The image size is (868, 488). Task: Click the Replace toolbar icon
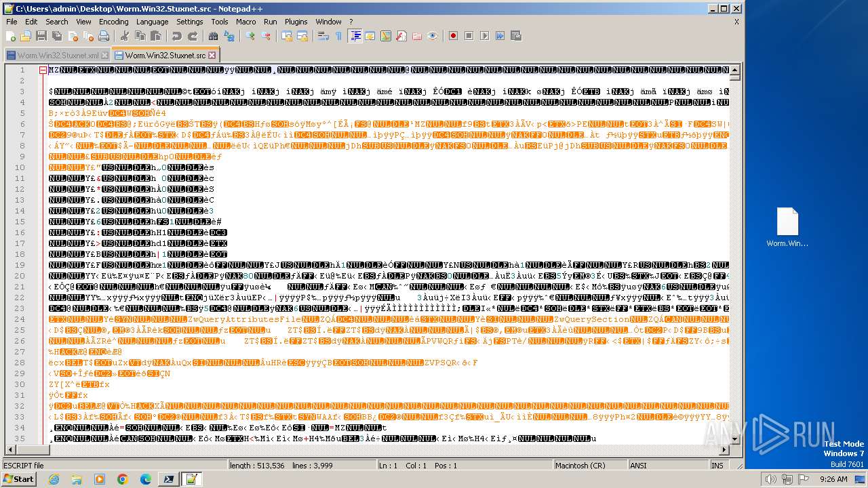(x=229, y=36)
